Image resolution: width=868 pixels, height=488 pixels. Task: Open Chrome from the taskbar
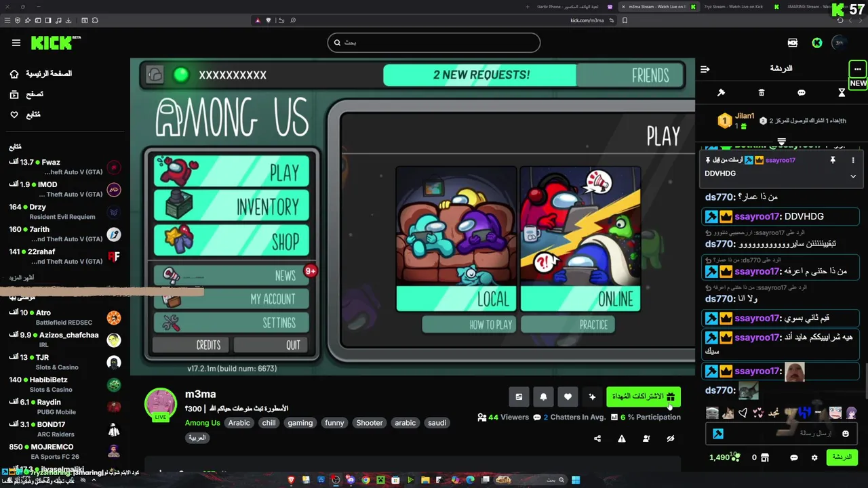click(x=366, y=480)
